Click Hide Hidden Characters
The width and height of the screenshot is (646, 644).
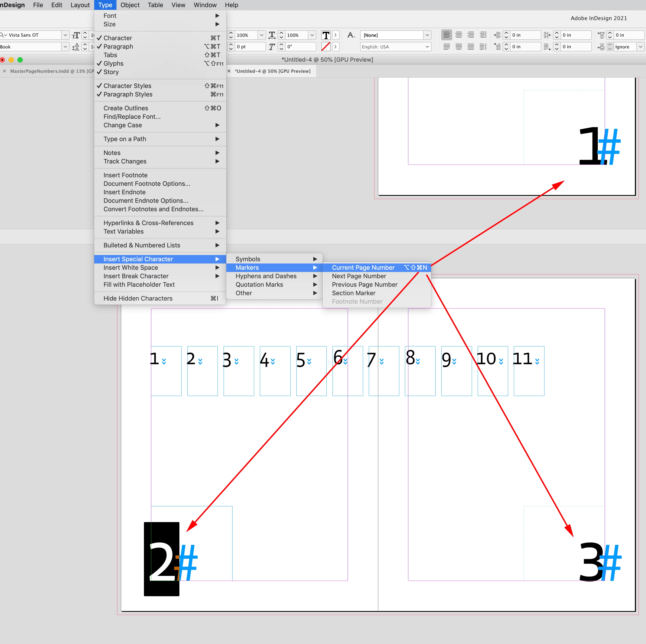coord(138,298)
